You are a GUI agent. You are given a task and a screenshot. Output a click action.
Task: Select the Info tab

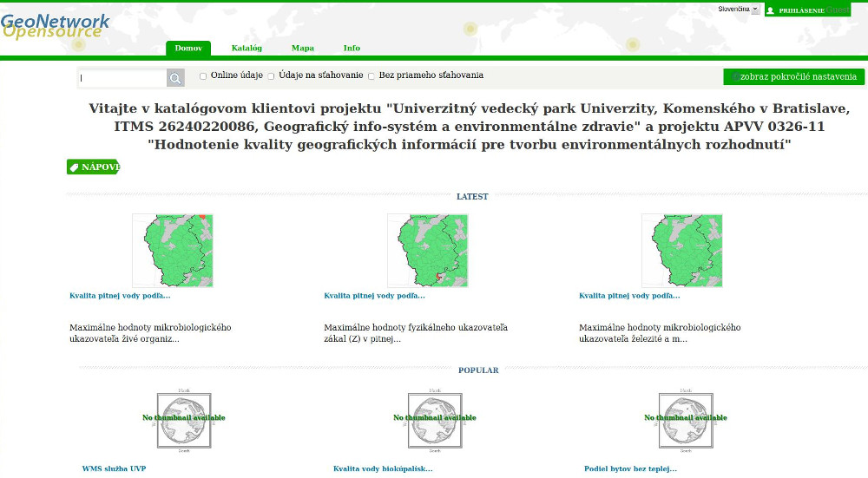[352, 49]
